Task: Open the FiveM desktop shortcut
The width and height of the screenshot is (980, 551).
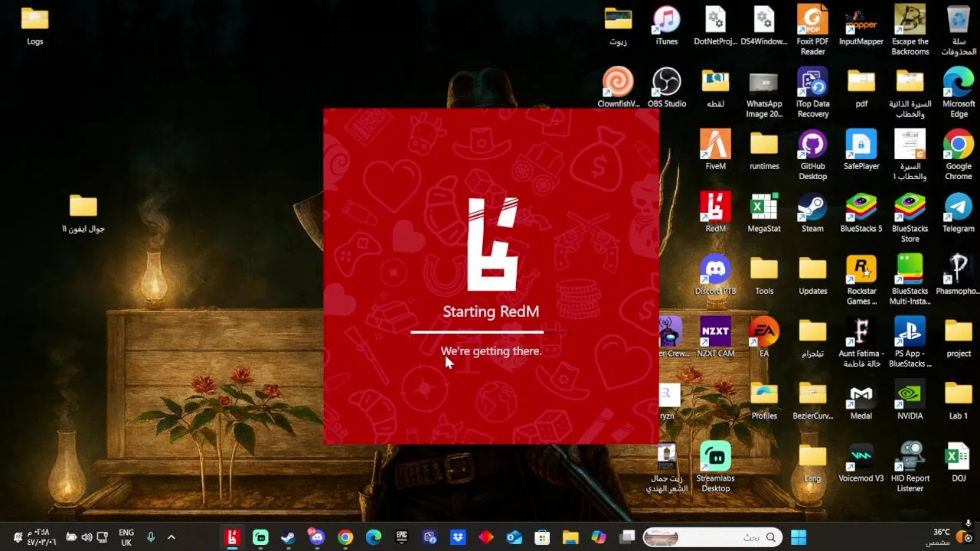Action: 715,151
